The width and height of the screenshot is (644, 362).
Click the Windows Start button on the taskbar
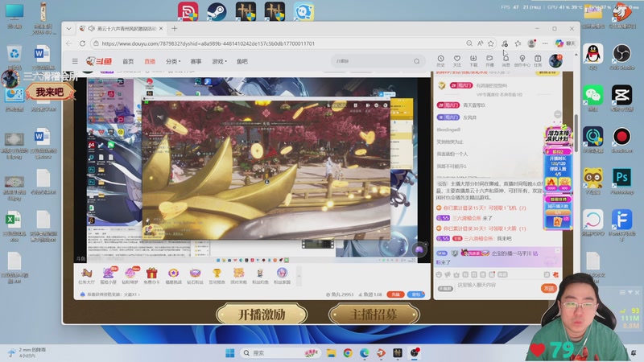(230, 353)
